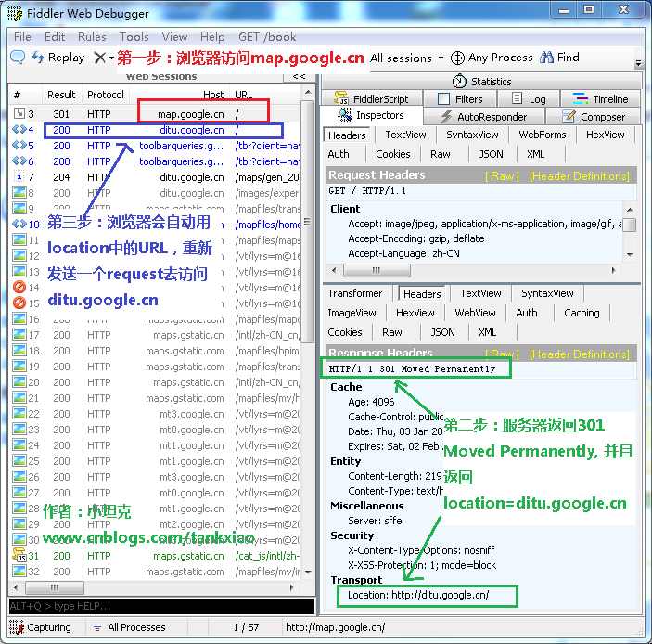Select the Transformer response tab

click(354, 293)
